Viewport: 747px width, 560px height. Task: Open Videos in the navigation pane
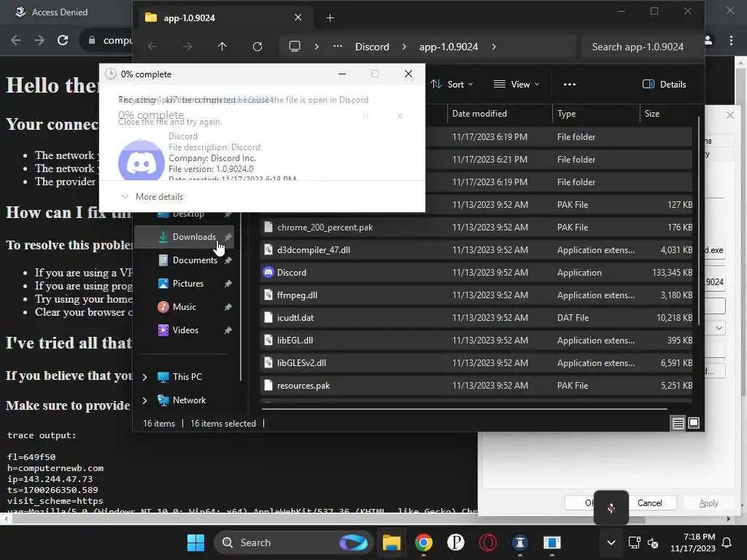[185, 330]
